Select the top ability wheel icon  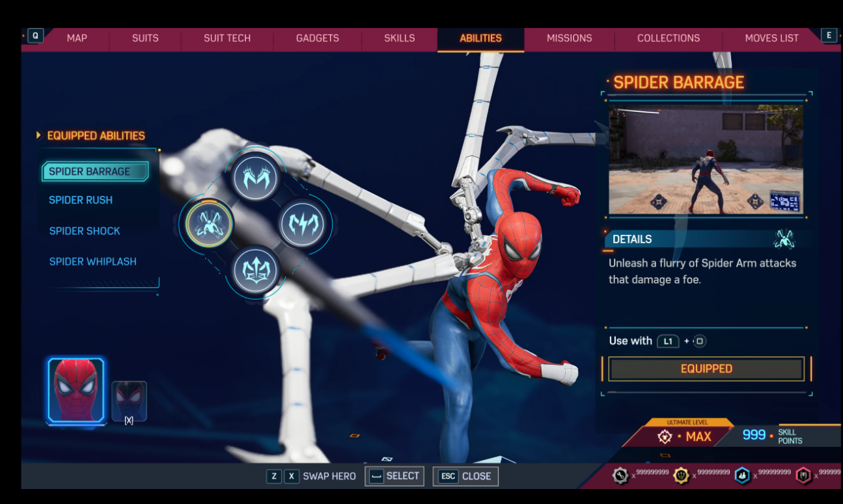(x=256, y=178)
